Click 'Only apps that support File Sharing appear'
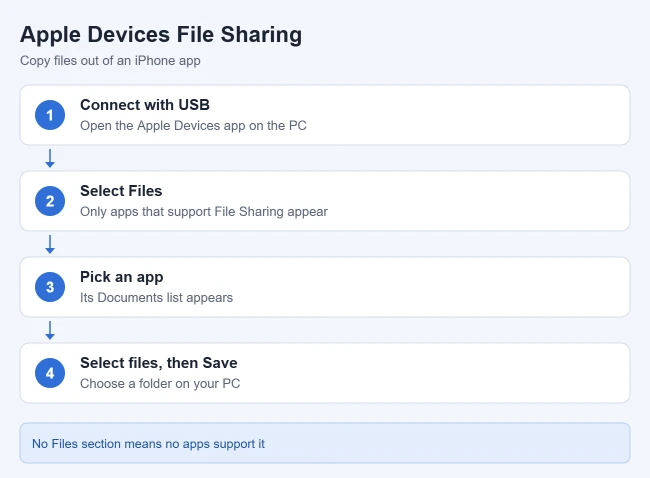The image size is (650, 478). coord(204,211)
